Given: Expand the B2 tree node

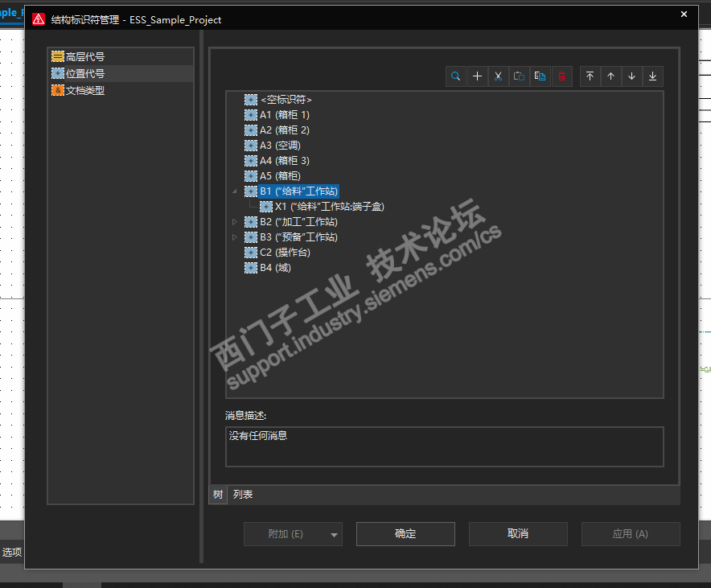Looking at the screenshot, I should [234, 222].
